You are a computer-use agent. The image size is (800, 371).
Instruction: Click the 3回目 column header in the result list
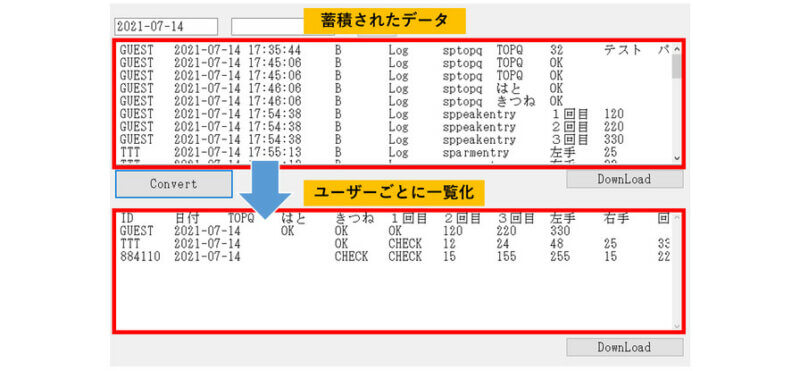point(515,218)
